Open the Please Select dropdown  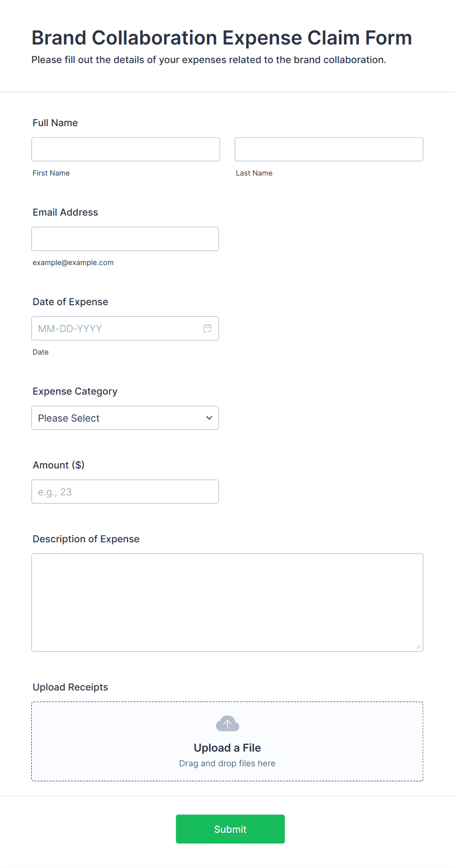coord(125,418)
